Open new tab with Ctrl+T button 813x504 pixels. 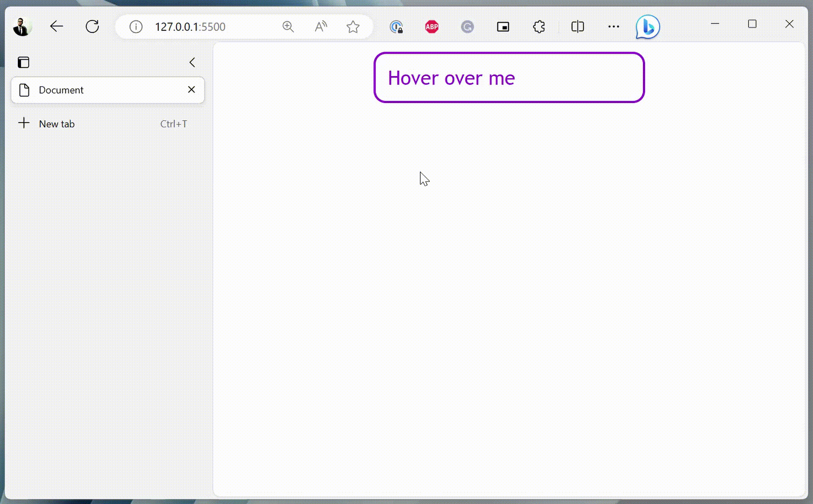[108, 124]
